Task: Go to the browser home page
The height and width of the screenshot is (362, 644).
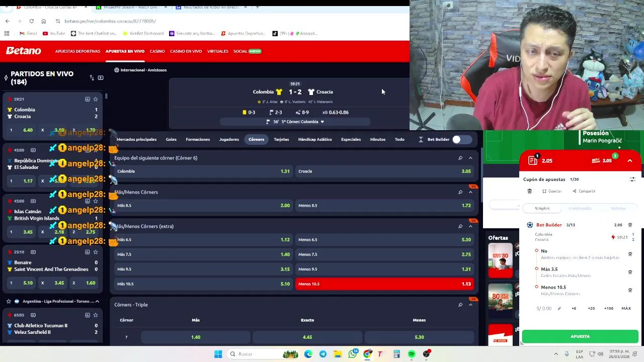Action: (44, 21)
